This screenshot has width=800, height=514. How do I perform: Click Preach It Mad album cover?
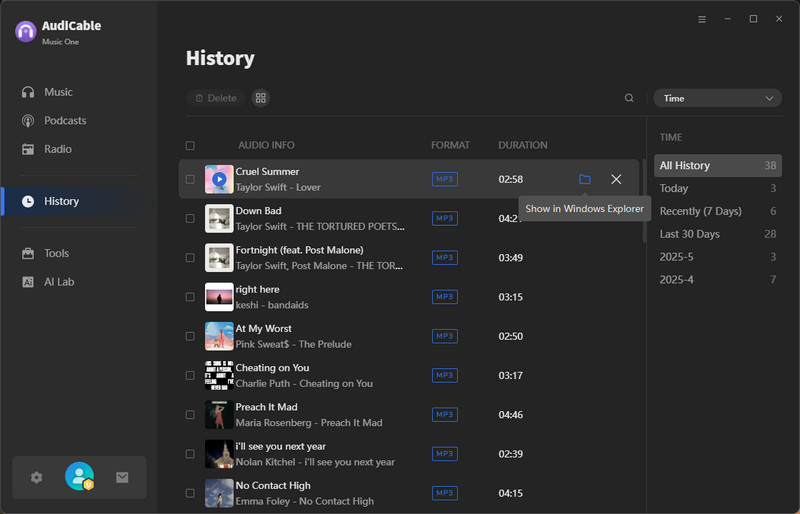pos(219,414)
